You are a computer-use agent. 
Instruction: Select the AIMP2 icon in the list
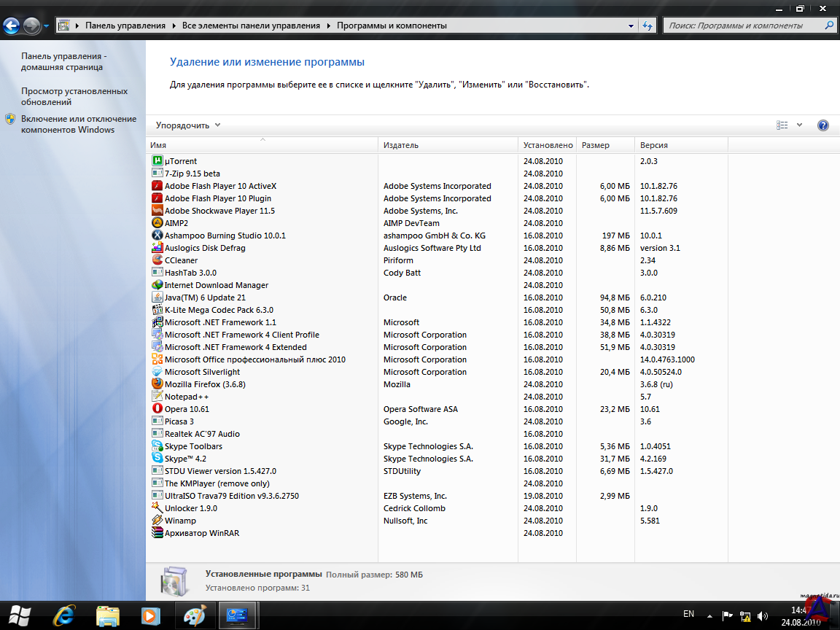pyautogui.click(x=157, y=223)
